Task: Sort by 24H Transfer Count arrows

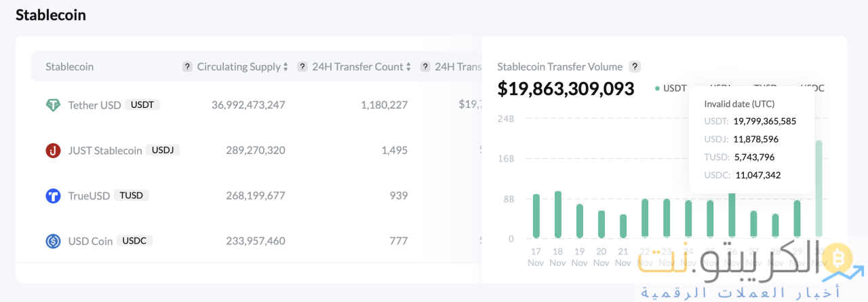Action: (x=408, y=67)
